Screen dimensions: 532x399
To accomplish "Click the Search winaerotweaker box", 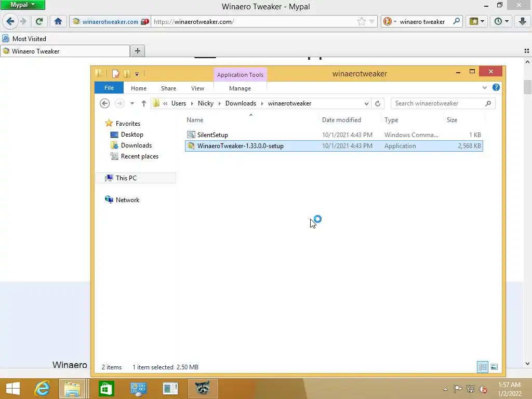I will 443,103.
